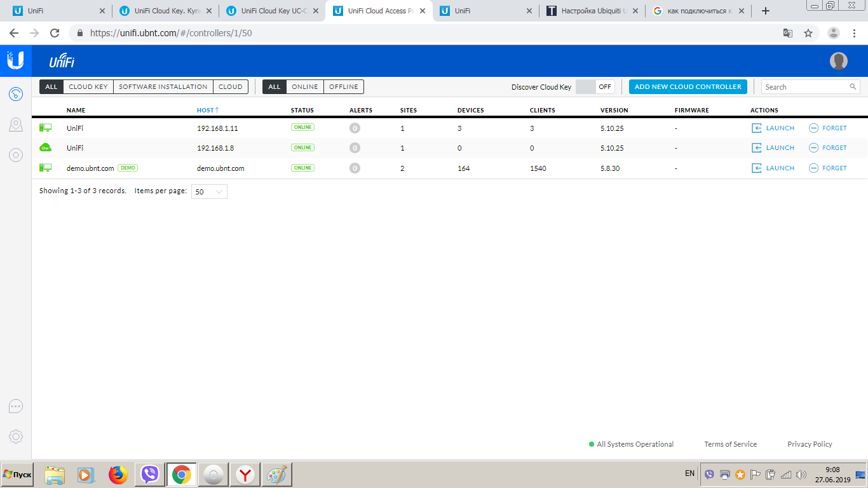Image resolution: width=868 pixels, height=488 pixels.
Task: Open the Chrome profile icon
Action: (834, 33)
